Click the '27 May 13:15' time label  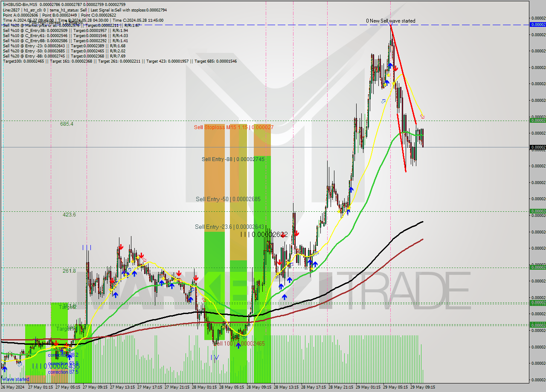pos(122,387)
